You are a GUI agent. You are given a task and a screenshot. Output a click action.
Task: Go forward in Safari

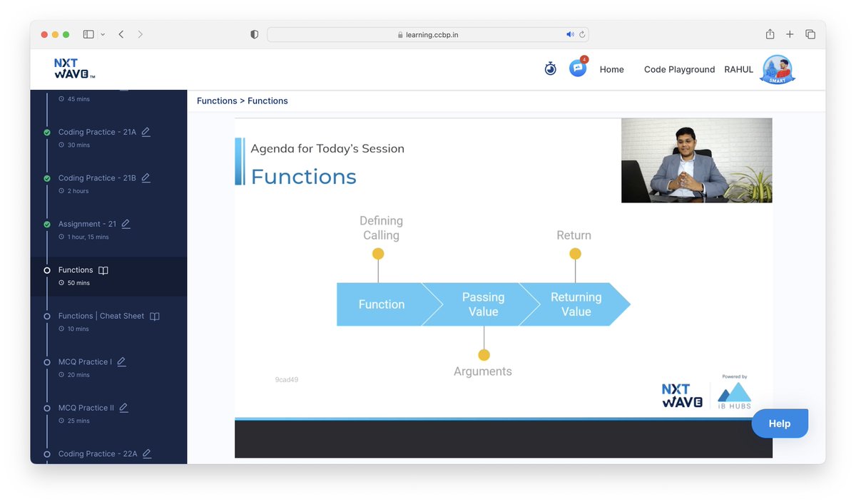tap(140, 34)
